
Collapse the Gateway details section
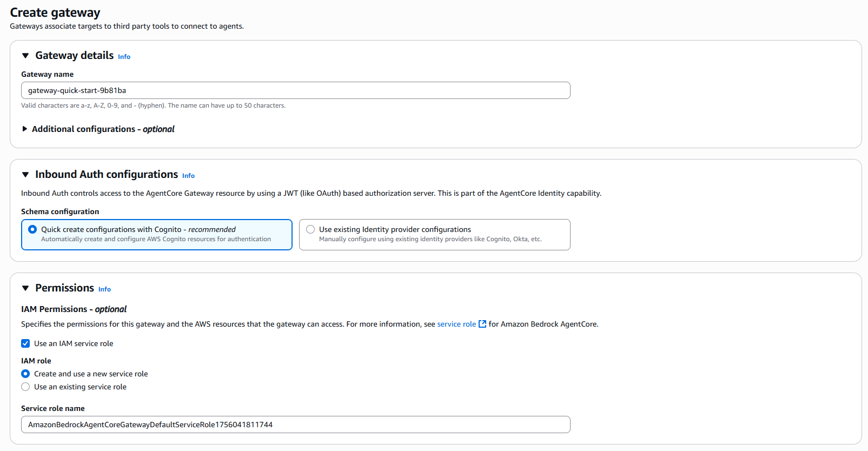[x=25, y=56]
